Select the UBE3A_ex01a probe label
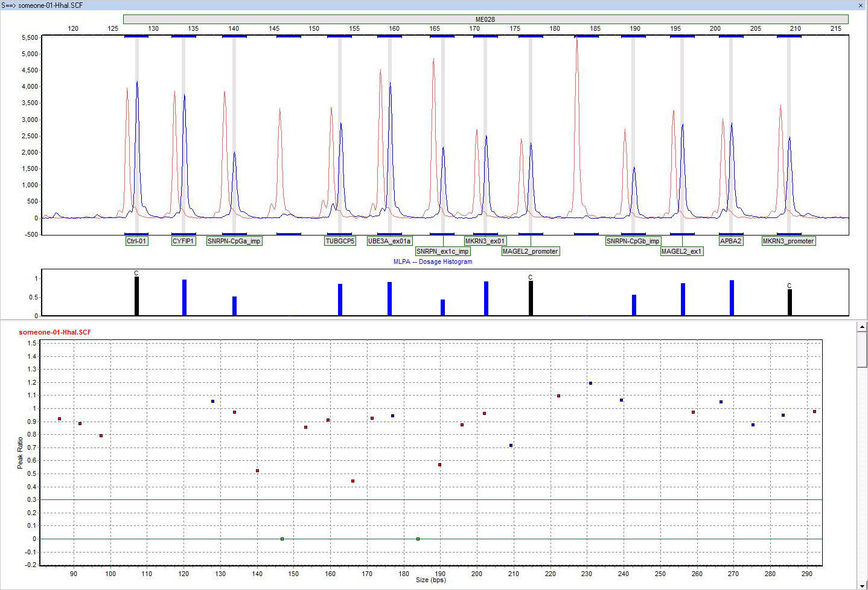Image resolution: width=868 pixels, height=590 pixels. 389,240
